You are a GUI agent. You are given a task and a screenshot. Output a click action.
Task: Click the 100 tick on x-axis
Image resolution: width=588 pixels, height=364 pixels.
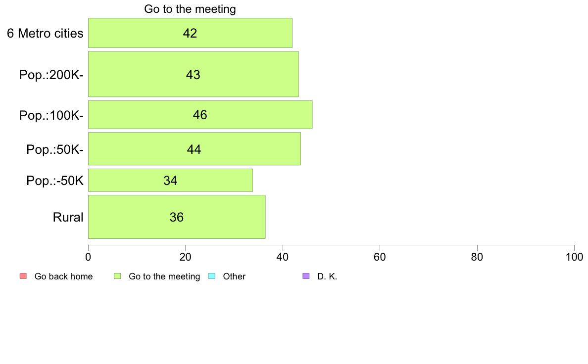[574, 257]
